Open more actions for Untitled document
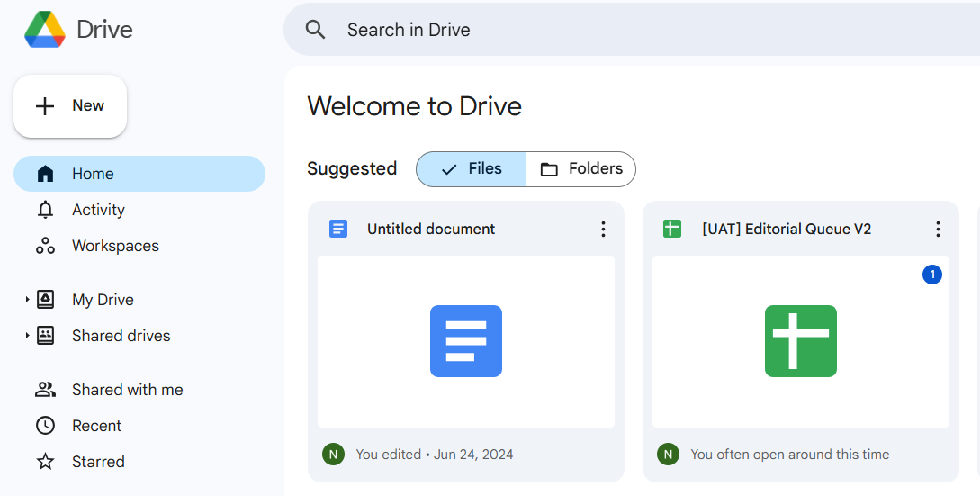The height and width of the screenshot is (496, 980). [603, 230]
